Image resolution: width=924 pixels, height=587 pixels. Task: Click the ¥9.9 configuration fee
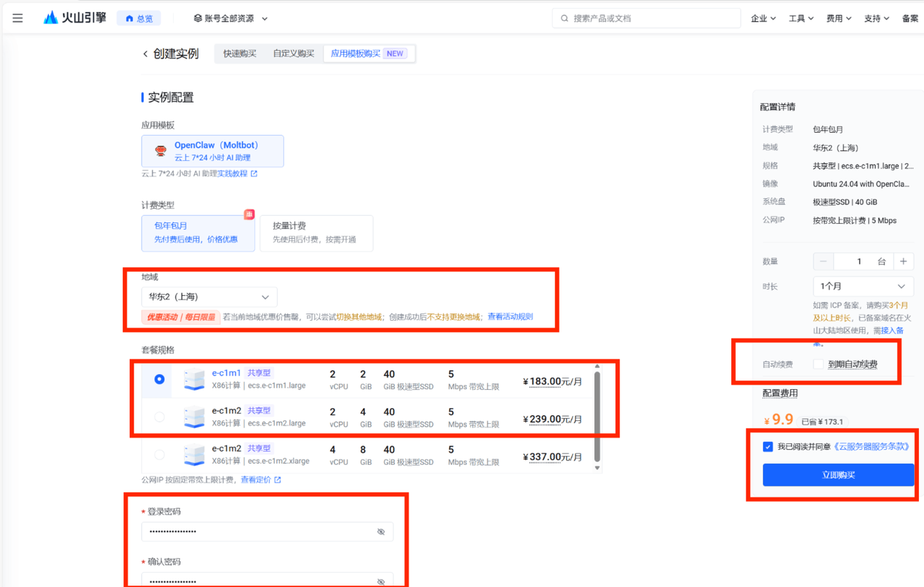click(778, 419)
